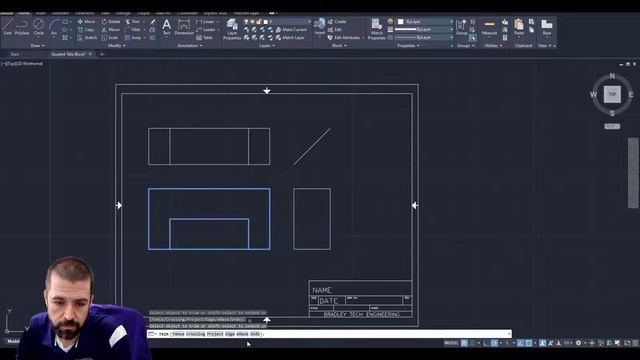
Task: Toggle the layer on/off lightbulb icon
Action: coord(246,21)
